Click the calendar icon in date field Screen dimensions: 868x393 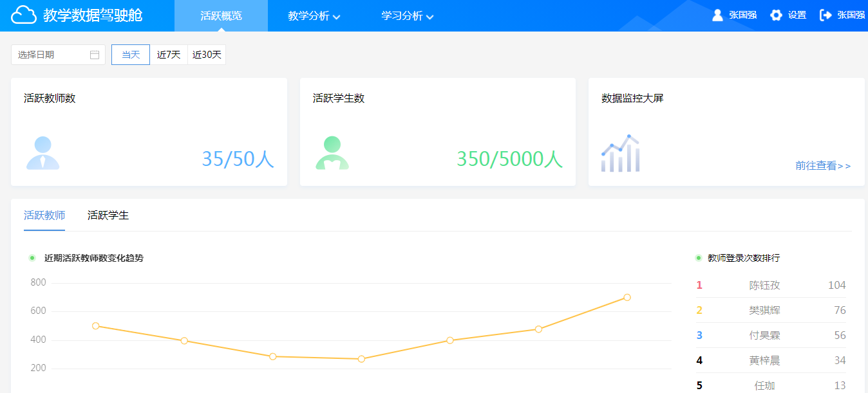(x=95, y=55)
